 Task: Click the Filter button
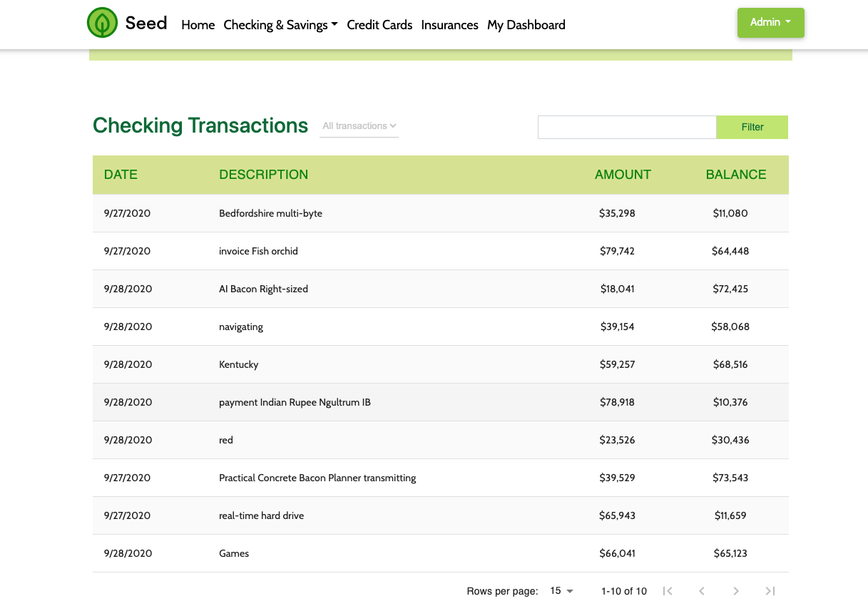pos(752,127)
